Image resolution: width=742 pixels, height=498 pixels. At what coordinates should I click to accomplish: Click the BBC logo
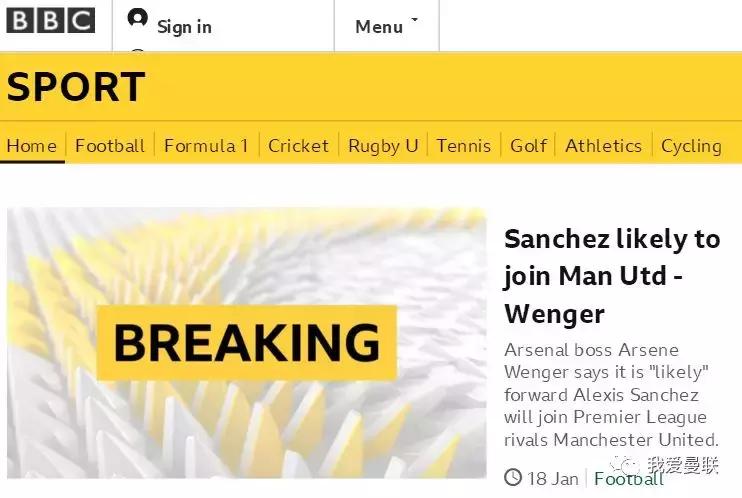[50, 20]
